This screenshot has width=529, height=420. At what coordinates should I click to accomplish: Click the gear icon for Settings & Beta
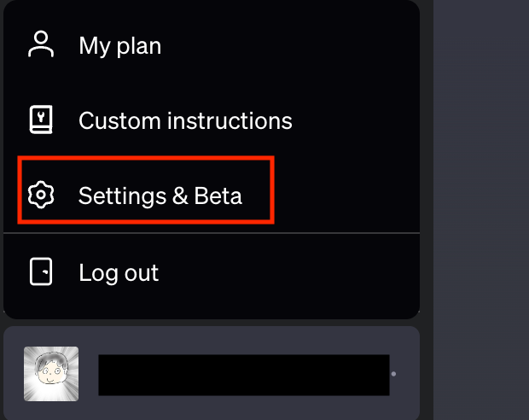coord(41,195)
